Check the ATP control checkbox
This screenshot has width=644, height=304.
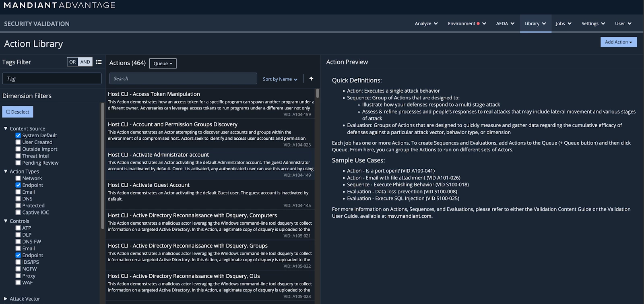pos(18,228)
